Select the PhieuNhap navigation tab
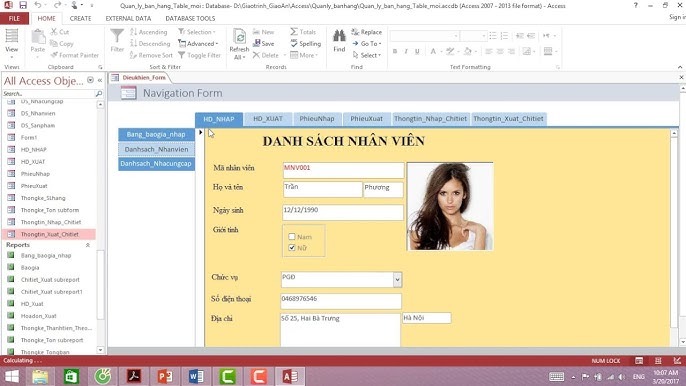686x386 pixels. [x=317, y=119]
